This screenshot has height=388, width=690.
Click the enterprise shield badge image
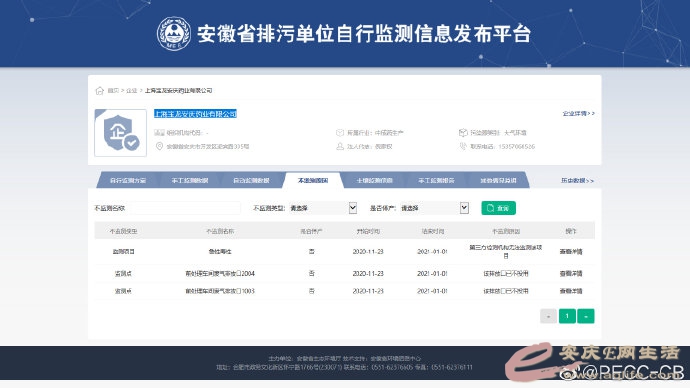pyautogui.click(x=121, y=133)
